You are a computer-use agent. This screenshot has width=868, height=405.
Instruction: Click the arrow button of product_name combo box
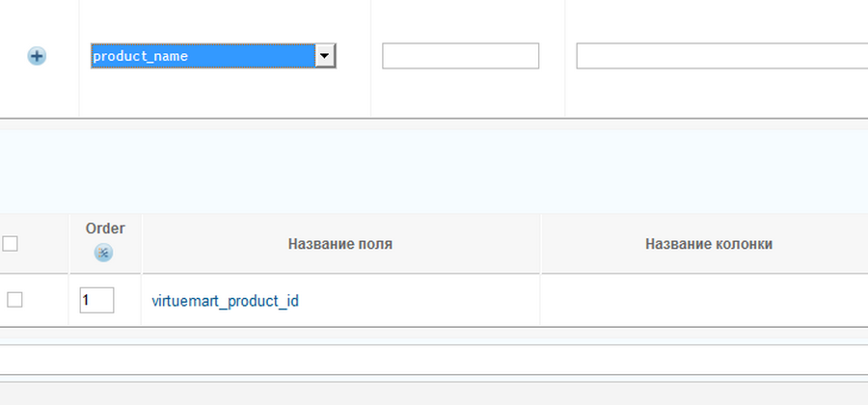click(325, 57)
